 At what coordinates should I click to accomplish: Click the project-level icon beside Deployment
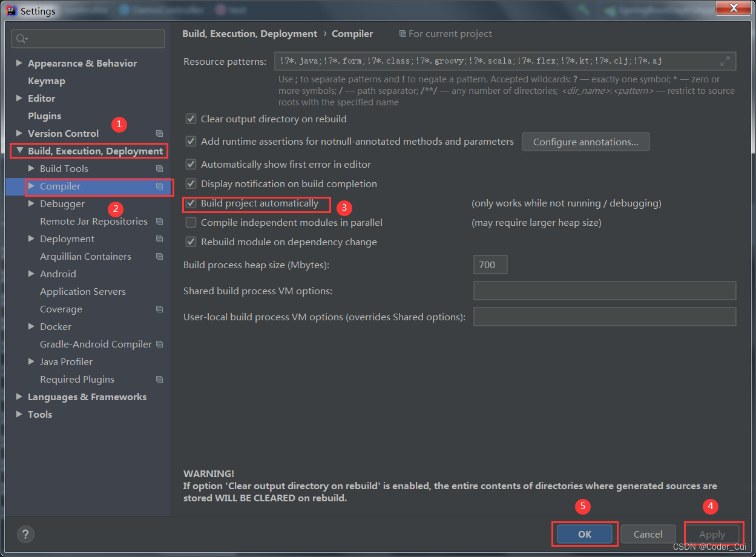pos(159,239)
